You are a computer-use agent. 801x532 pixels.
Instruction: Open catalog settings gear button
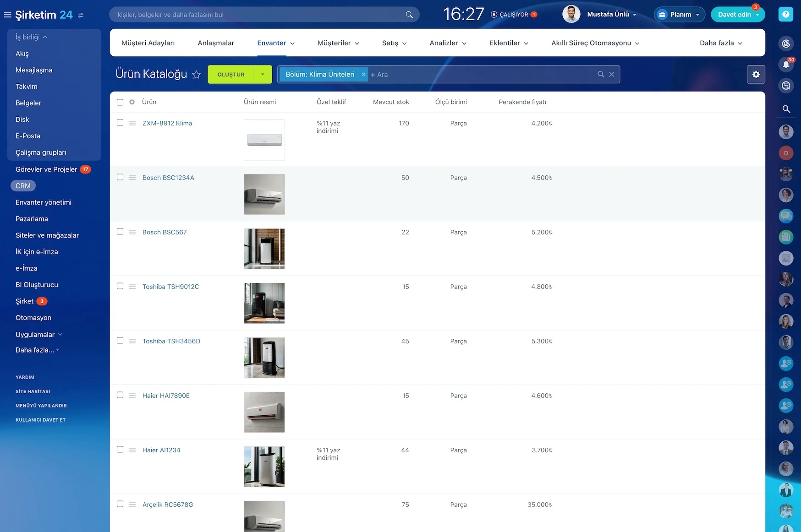(x=756, y=74)
